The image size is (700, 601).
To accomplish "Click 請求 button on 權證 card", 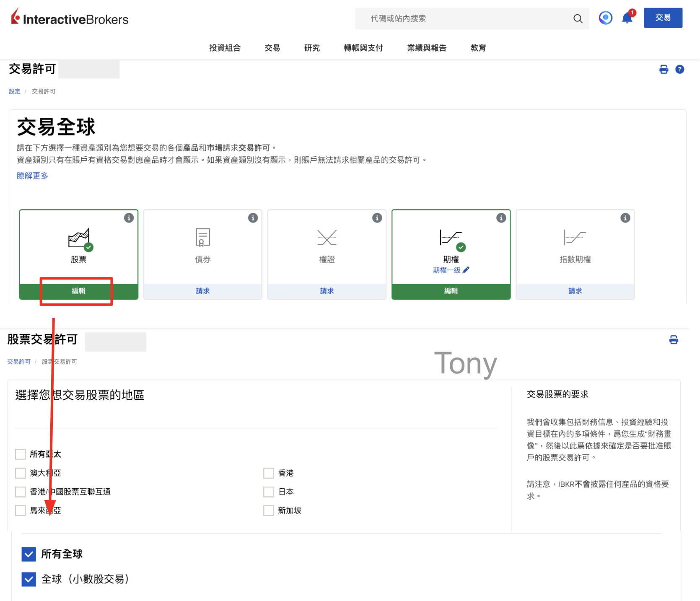I will (327, 291).
